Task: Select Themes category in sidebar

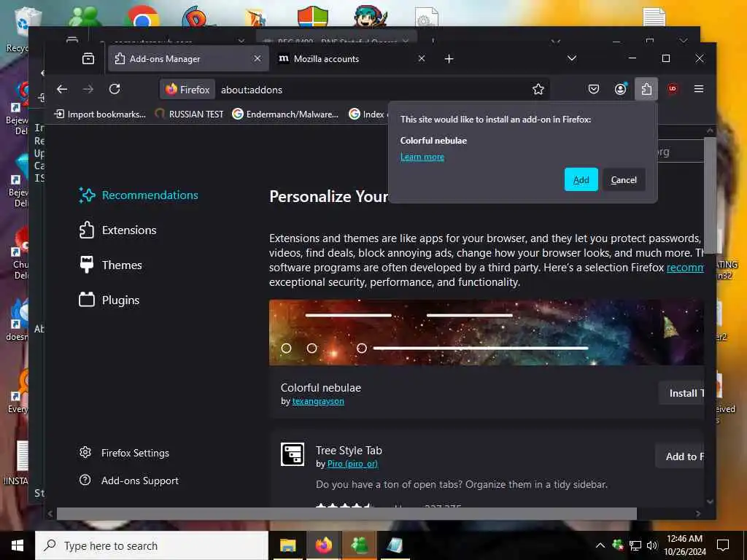Action: (111, 265)
